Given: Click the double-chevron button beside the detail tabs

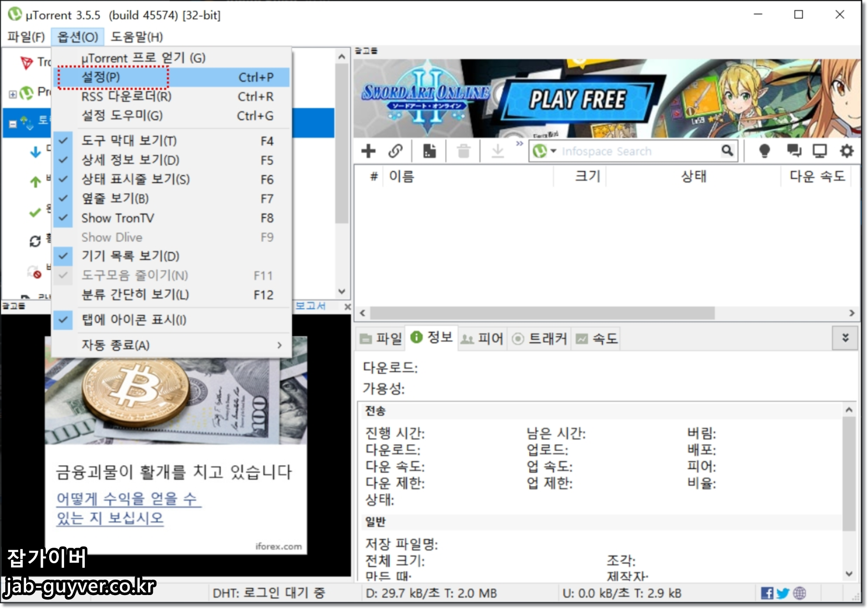Looking at the screenshot, I should (845, 338).
